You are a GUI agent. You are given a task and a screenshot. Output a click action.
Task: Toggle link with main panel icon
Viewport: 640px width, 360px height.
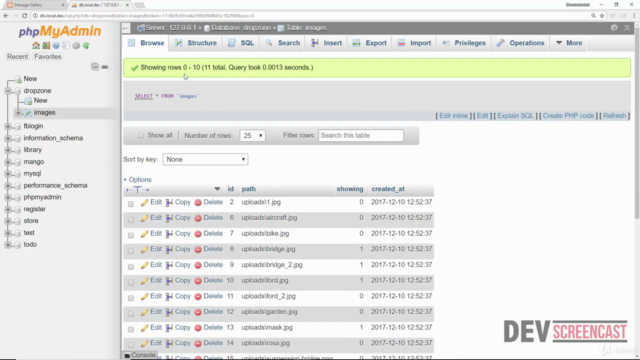point(105,67)
